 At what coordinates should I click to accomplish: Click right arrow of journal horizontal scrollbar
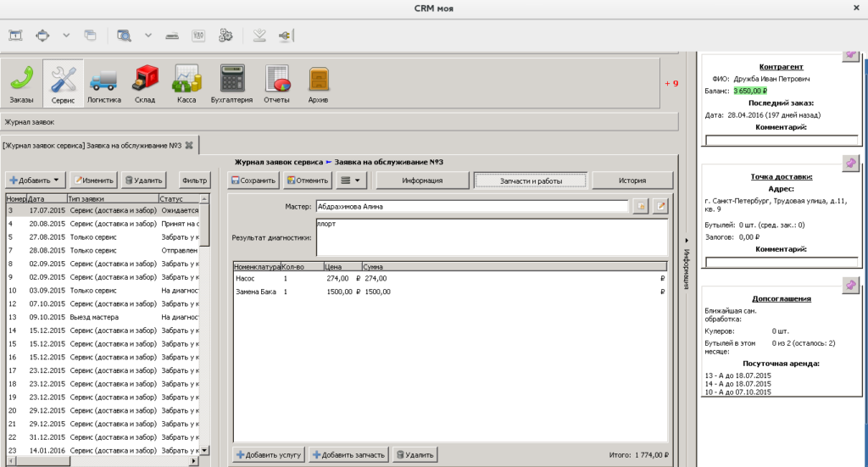[x=193, y=461]
